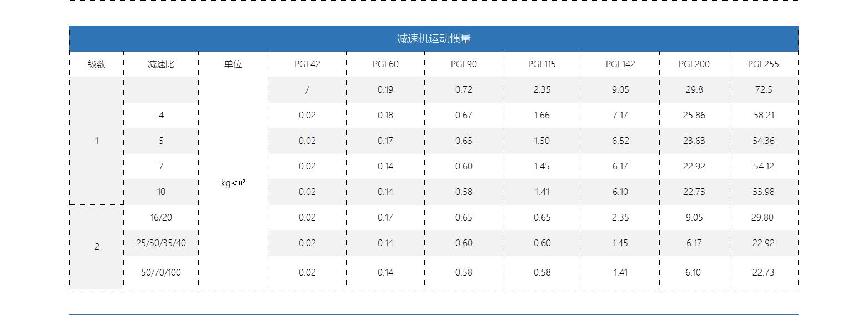Screen dimensions: 868x315
Task: Click the 16/20 reduction ratio cell
Action: tap(161, 217)
